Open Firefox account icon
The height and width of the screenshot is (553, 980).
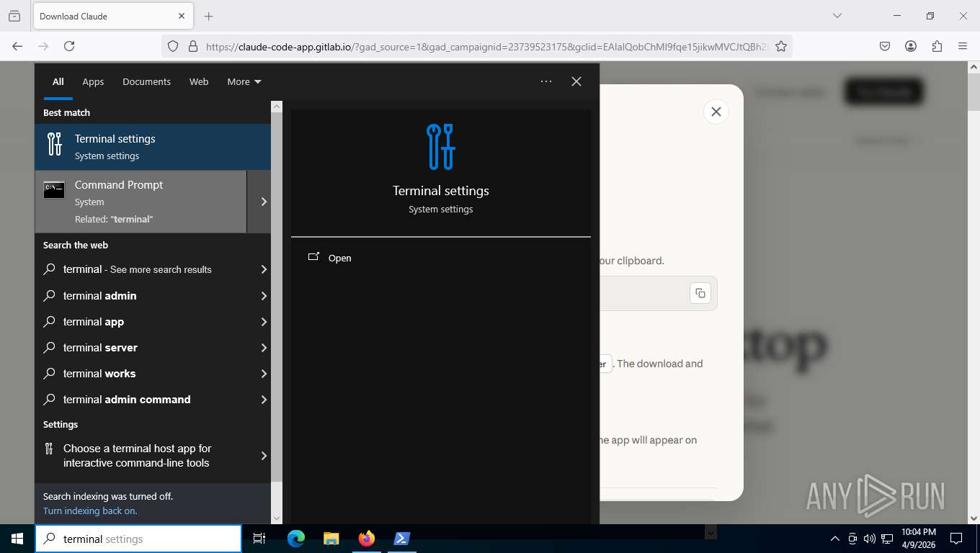click(x=911, y=46)
